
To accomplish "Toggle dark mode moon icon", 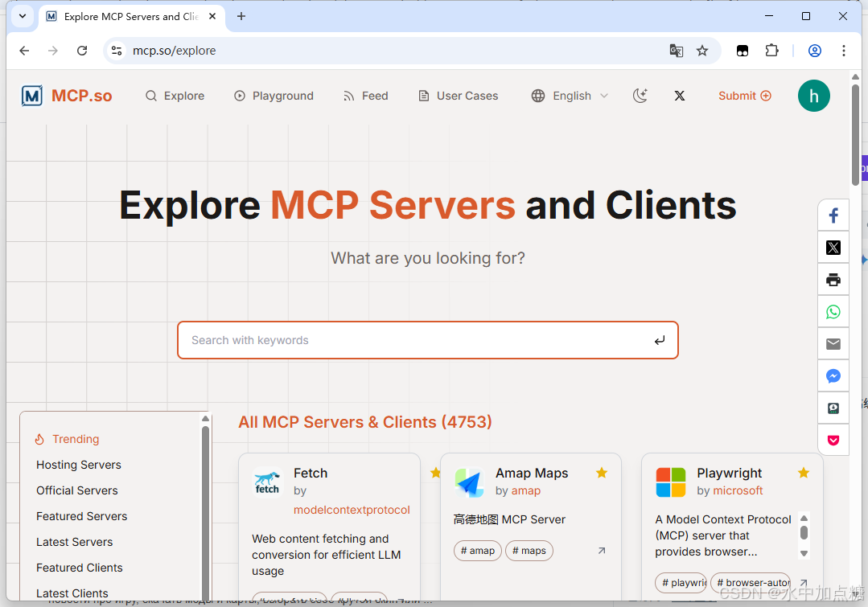I will tap(640, 96).
